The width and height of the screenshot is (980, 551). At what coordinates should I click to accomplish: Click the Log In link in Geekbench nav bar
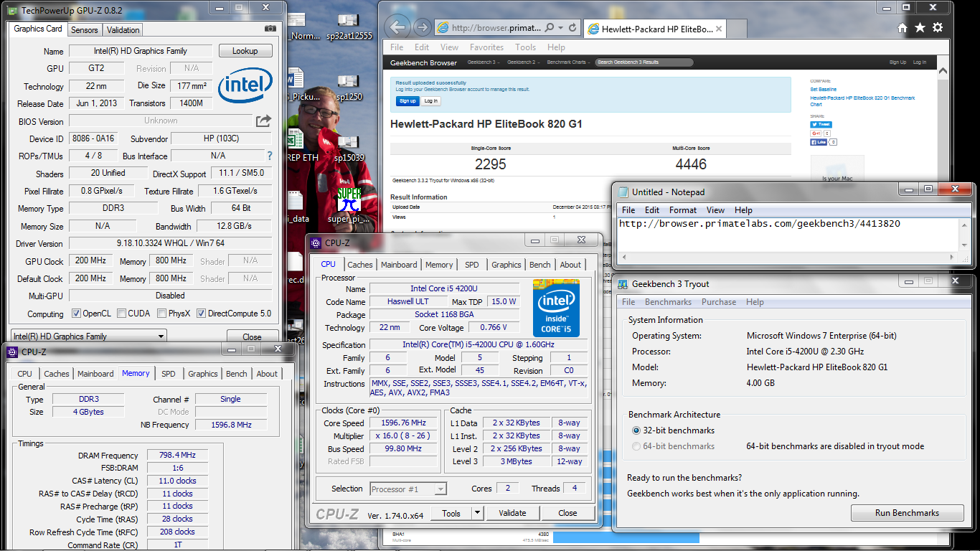919,62
